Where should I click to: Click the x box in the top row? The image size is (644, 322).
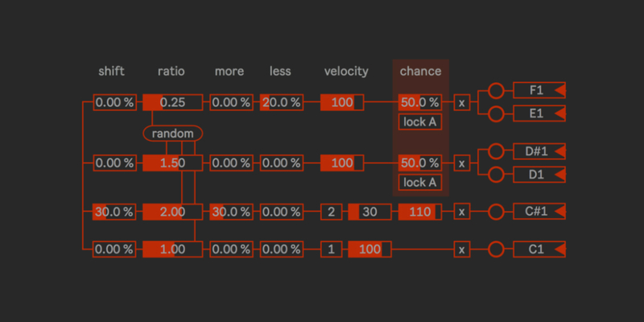(x=462, y=102)
